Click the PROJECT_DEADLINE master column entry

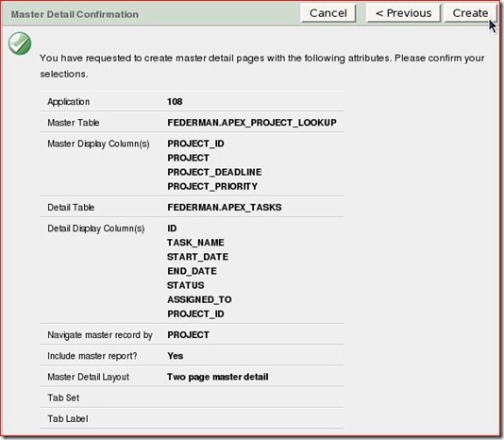(214, 172)
